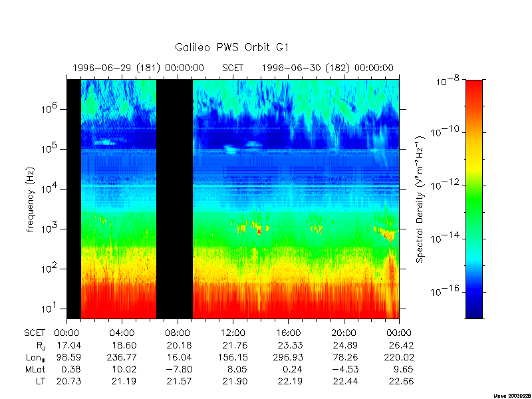
Task: Click the 10^-16 color bar label
Action: (445, 291)
